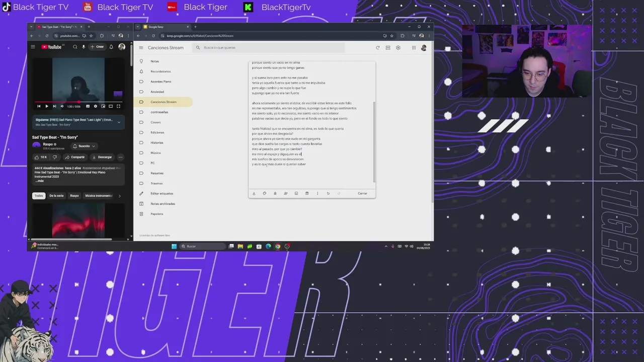The image size is (644, 362).
Task: Play the YouTube video
Action: pos(47,106)
